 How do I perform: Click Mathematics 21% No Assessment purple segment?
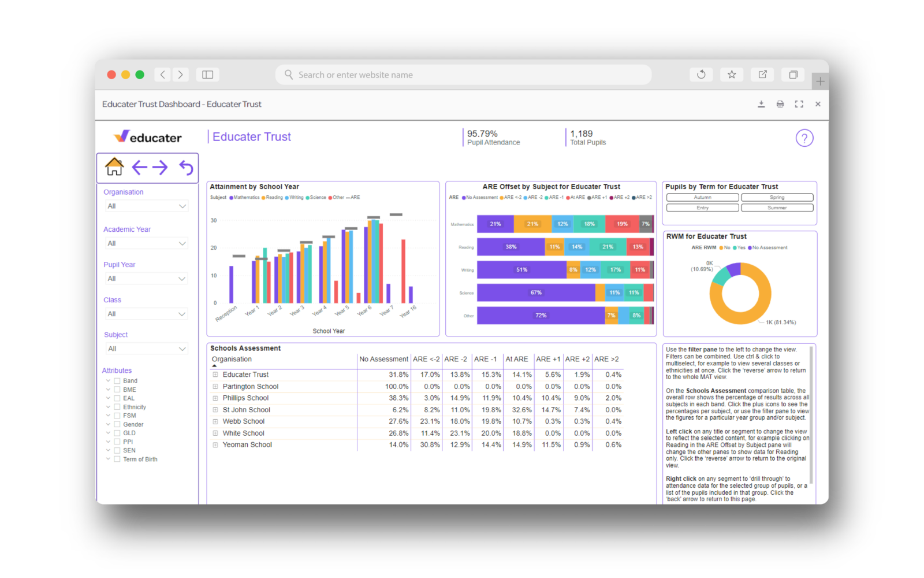(495, 224)
